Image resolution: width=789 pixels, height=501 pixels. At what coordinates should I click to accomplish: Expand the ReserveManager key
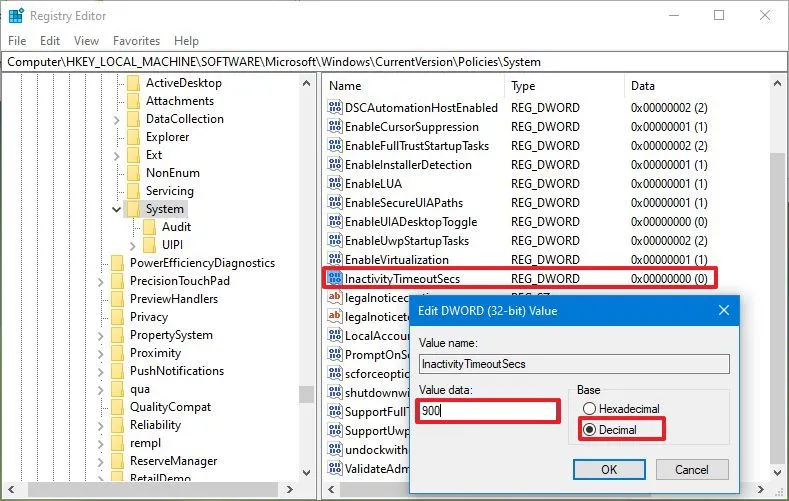click(x=101, y=462)
